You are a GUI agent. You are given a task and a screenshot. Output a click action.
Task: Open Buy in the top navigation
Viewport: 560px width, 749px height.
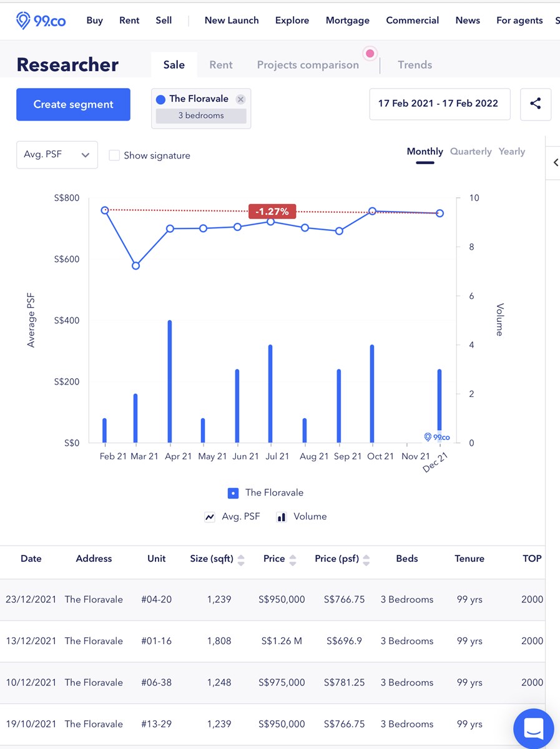coord(95,21)
